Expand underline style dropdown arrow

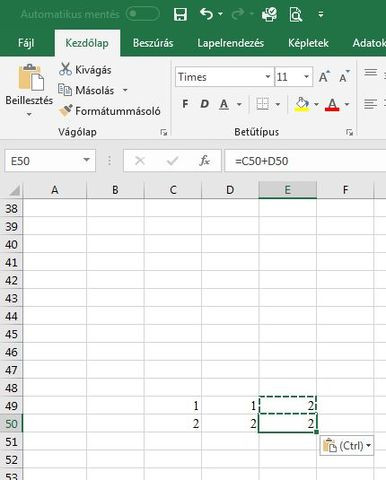(x=239, y=104)
